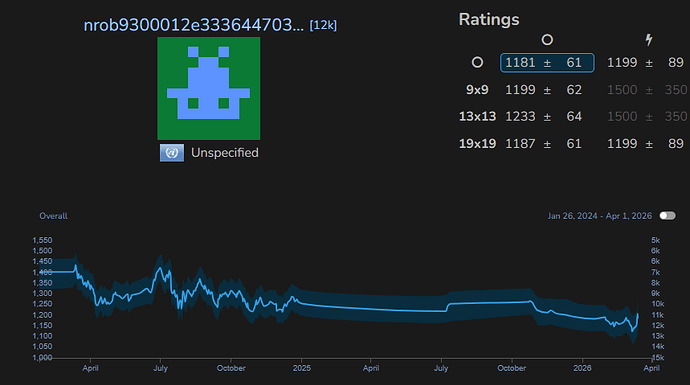Select the 9x9 blitz rating 1500 ± 350

pos(647,90)
